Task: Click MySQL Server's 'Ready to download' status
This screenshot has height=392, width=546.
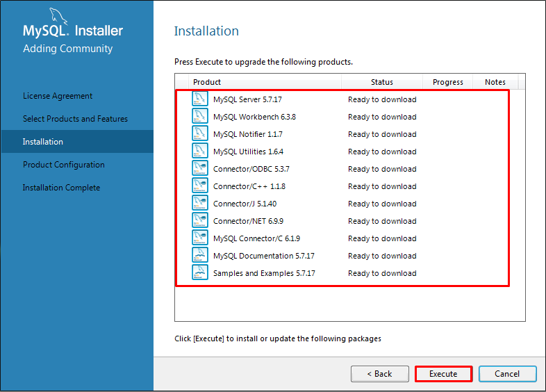Action: 382,99
